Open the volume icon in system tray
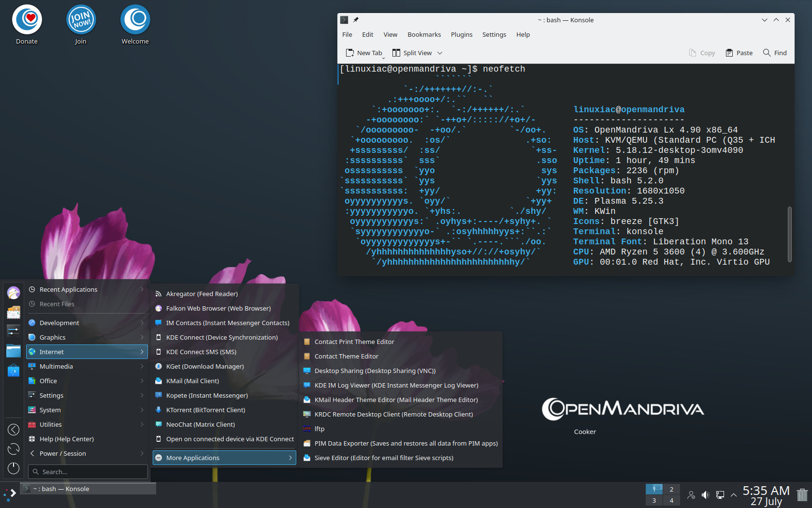This screenshot has width=812, height=508. point(706,495)
